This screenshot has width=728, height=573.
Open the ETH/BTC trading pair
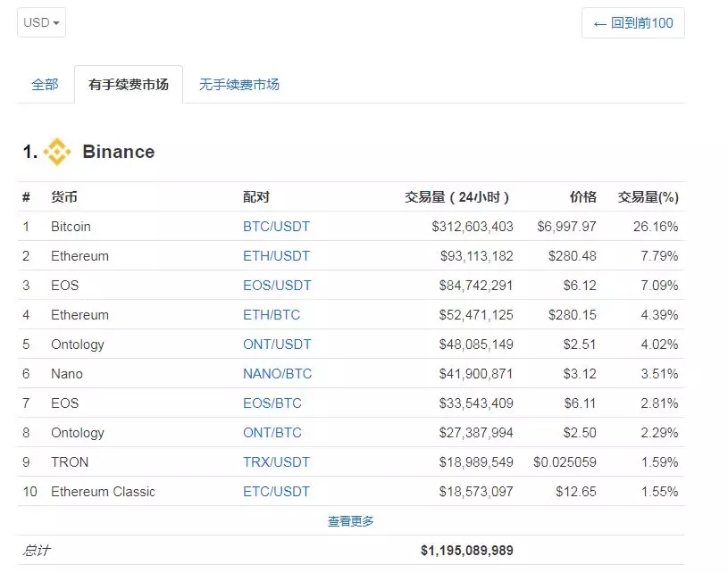pyautogui.click(x=272, y=315)
